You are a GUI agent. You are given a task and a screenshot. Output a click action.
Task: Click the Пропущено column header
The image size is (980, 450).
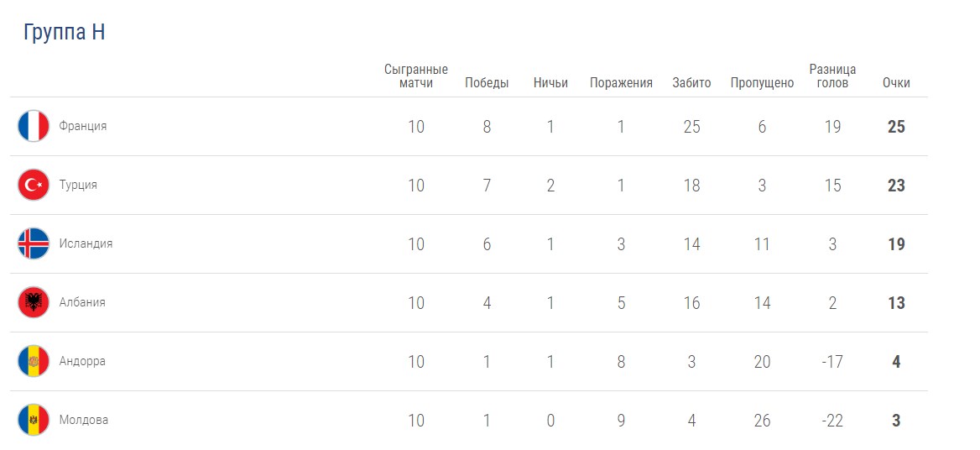pyautogui.click(x=762, y=83)
